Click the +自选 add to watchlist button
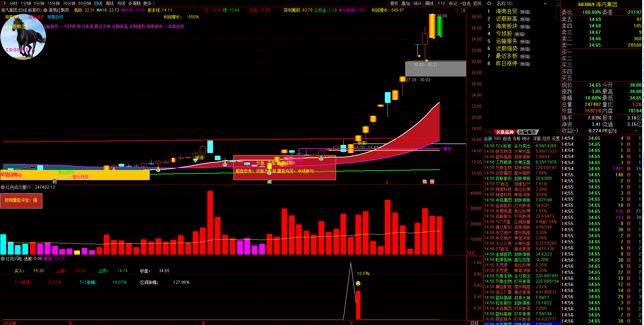Screen dimensions: 644x325 465,3
